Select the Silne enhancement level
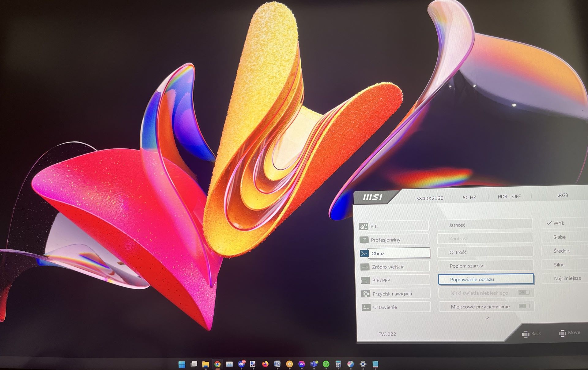The image size is (588, 370). click(565, 265)
